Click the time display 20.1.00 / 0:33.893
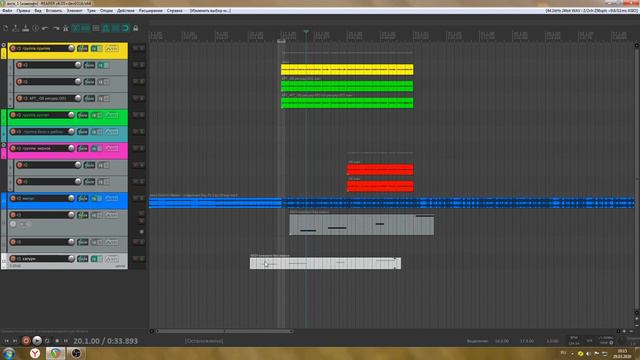Image resolution: width=640 pixels, height=360 pixels. point(105,341)
